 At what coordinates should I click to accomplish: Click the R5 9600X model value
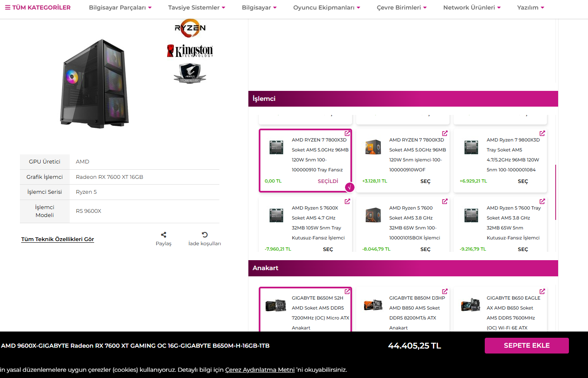pos(88,211)
